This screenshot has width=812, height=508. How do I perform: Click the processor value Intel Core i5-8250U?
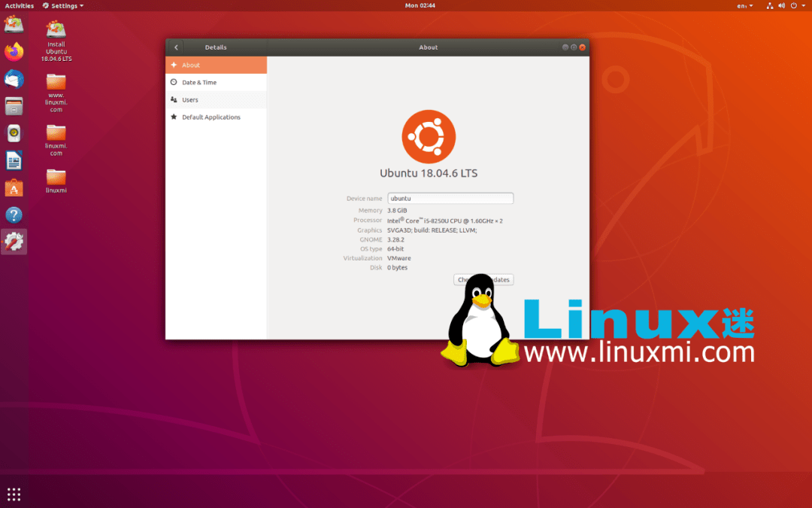click(x=445, y=221)
